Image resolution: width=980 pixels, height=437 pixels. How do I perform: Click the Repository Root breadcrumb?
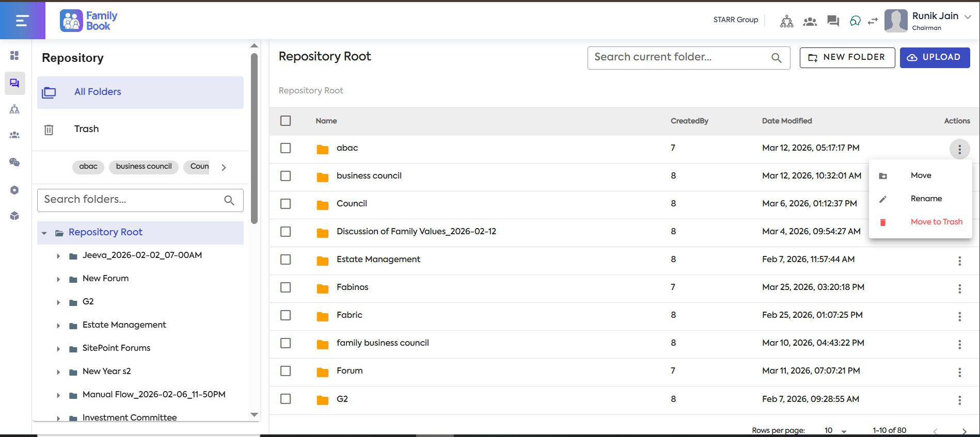click(311, 90)
